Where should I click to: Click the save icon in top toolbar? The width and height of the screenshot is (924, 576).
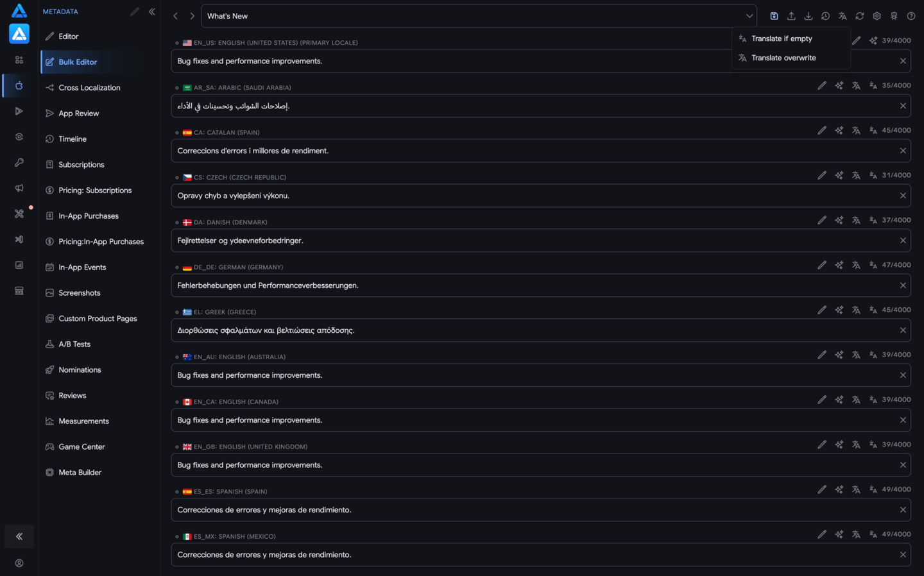(x=774, y=16)
